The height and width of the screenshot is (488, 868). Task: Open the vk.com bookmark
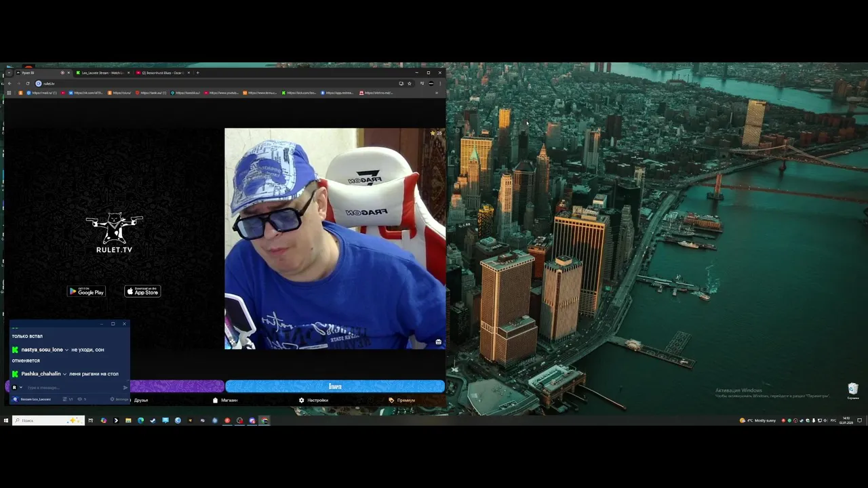click(85, 93)
